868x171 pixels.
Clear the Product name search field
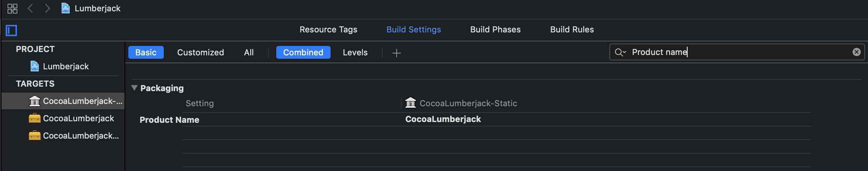click(x=856, y=52)
